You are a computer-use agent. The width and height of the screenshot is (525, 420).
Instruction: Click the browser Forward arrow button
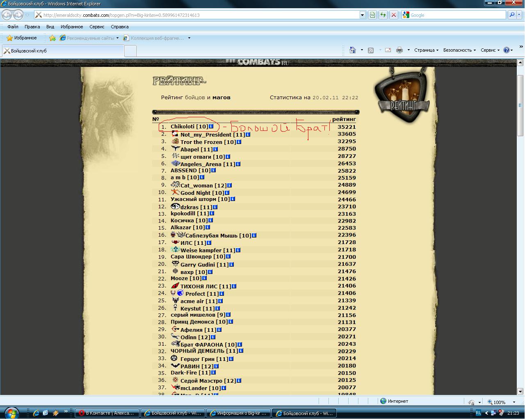18,15
